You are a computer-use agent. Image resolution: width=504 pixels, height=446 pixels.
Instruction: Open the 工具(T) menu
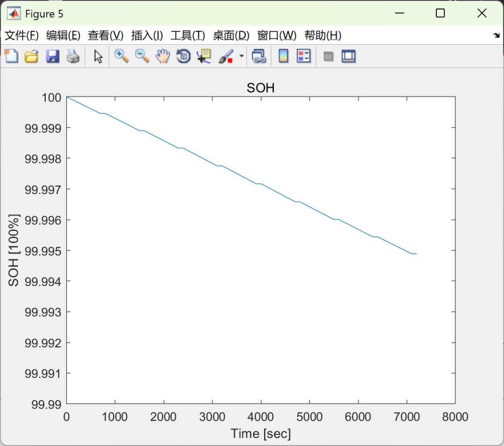[x=188, y=35]
